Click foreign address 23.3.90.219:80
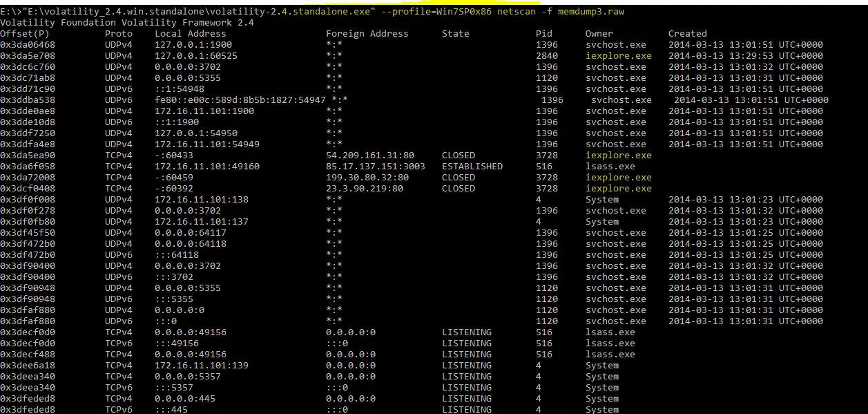Image resolution: width=868 pixels, height=414 pixels. coord(365,188)
